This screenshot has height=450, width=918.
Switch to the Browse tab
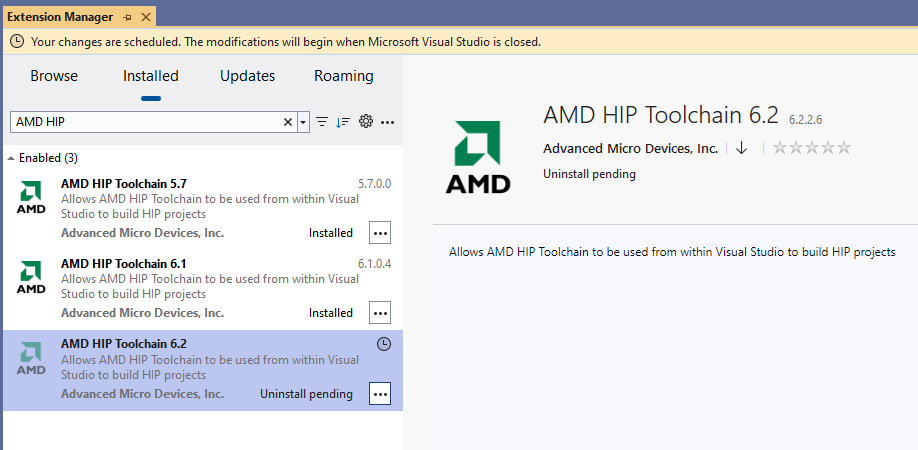tap(54, 76)
